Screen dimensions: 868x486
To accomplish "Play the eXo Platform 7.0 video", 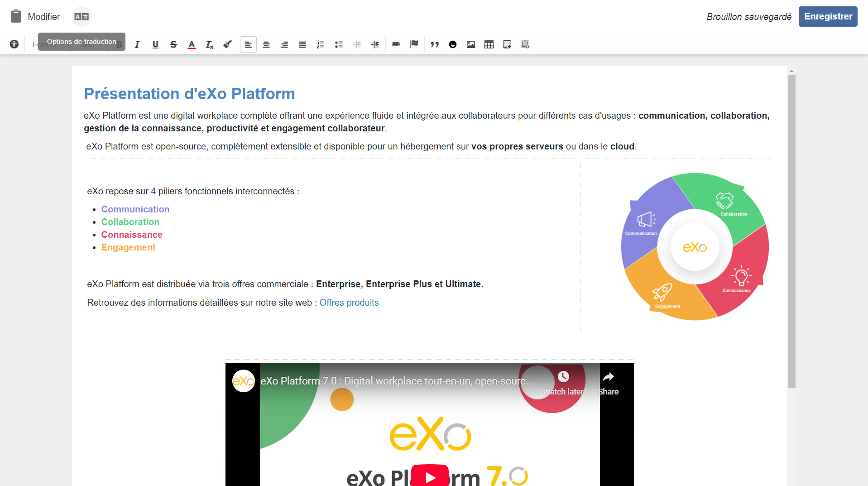I will click(430, 476).
